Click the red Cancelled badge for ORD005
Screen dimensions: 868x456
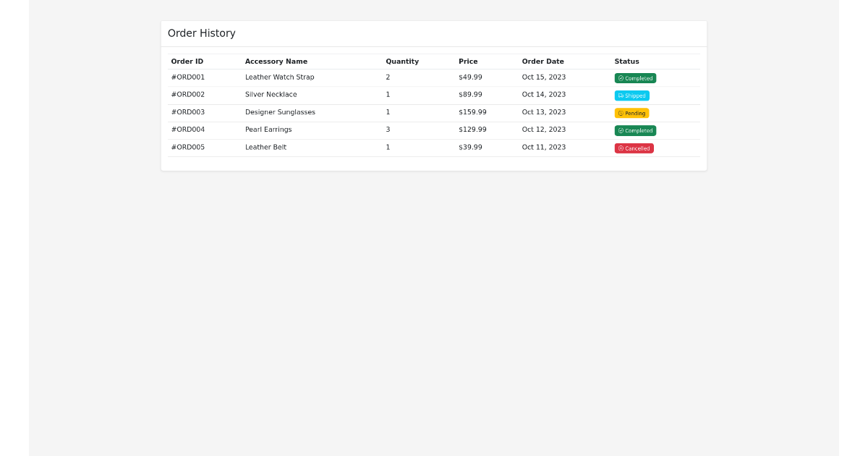634,148
